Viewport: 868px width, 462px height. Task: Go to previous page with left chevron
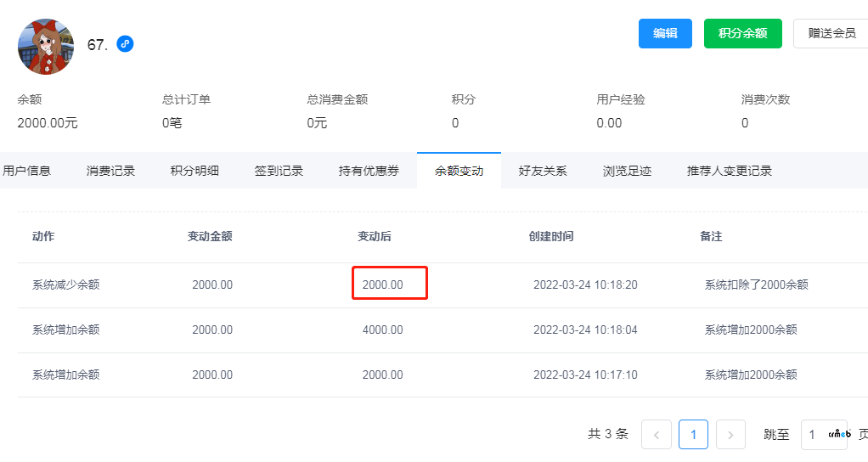click(657, 434)
